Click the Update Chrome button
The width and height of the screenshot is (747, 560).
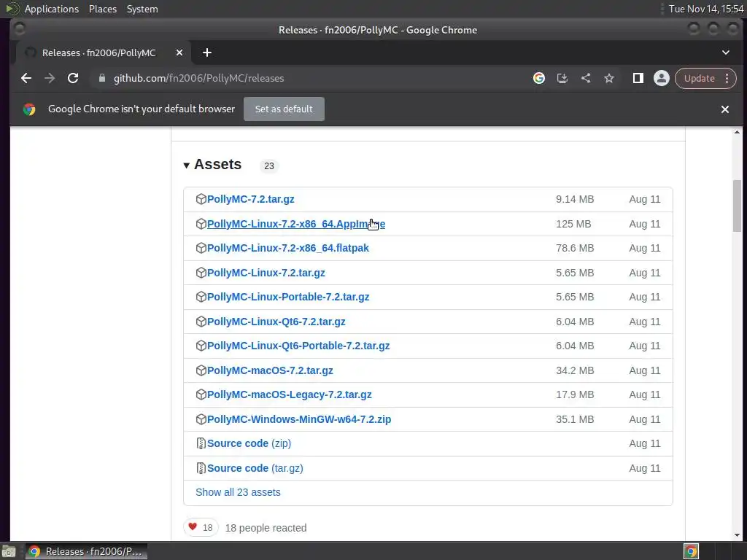click(700, 79)
